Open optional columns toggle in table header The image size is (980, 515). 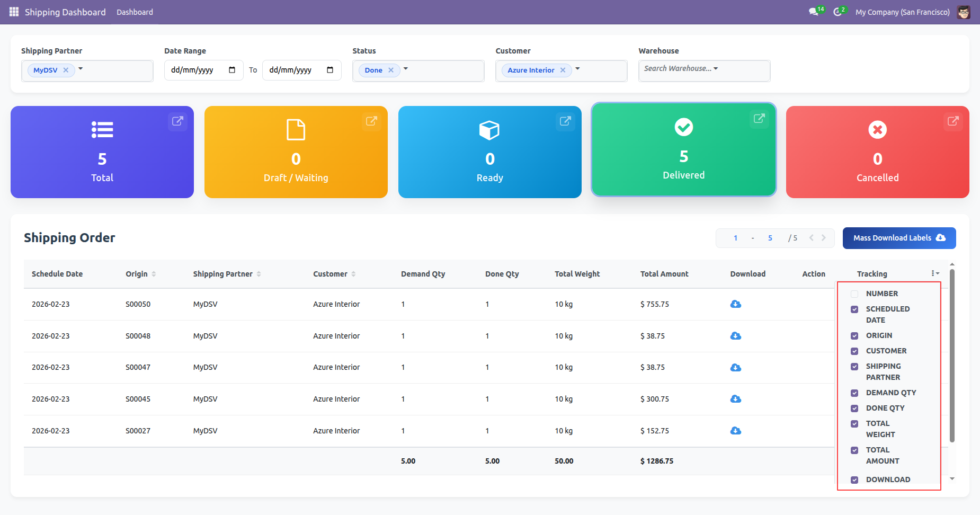click(x=935, y=273)
